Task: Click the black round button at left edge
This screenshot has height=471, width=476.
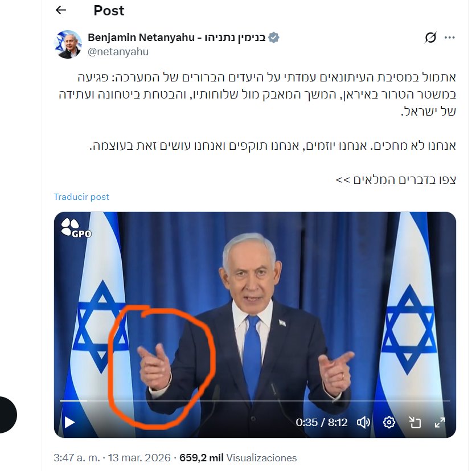Action: [x=7, y=415]
